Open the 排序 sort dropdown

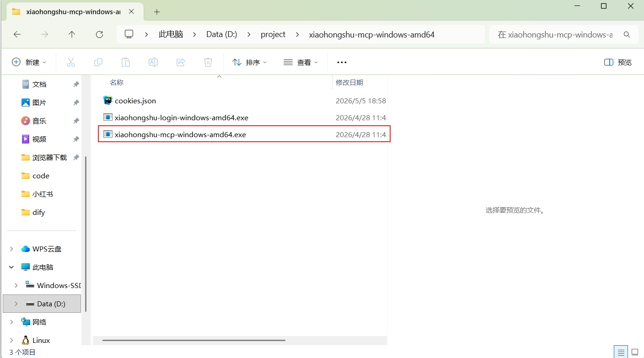pos(249,62)
